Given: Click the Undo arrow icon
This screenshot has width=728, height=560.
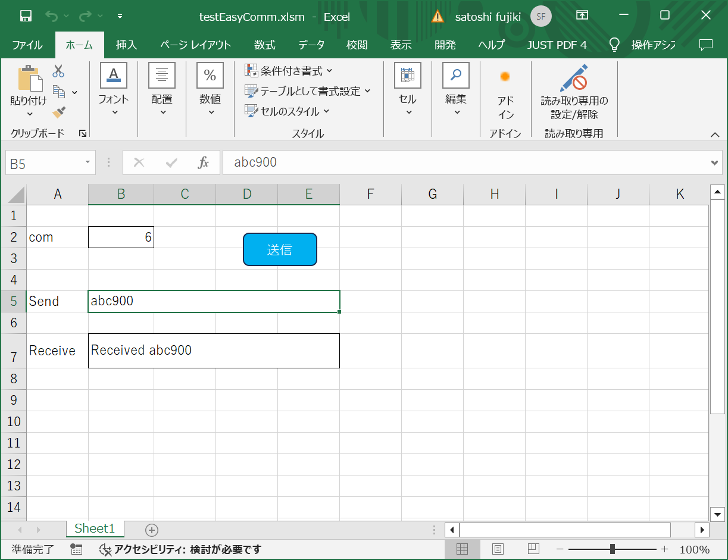Looking at the screenshot, I should (x=52, y=16).
